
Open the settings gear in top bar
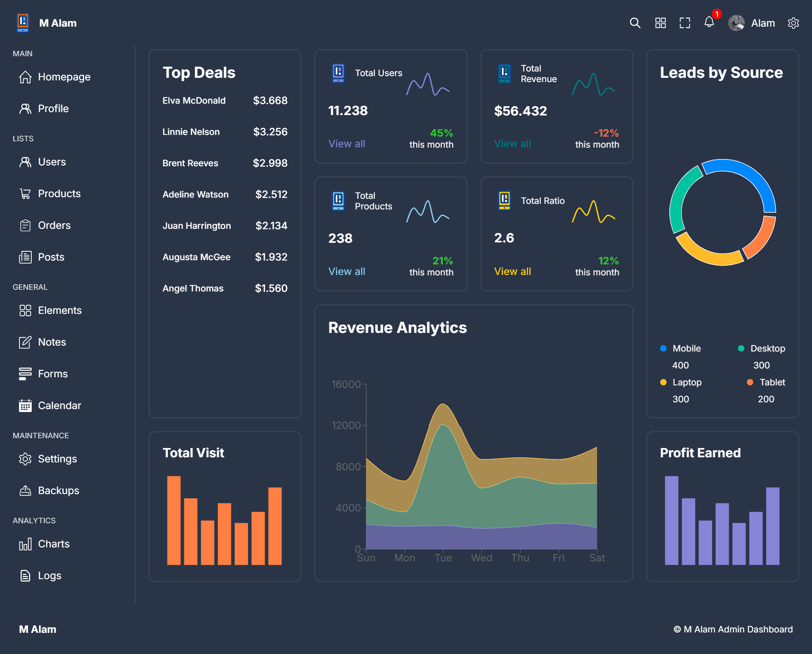pyautogui.click(x=793, y=23)
